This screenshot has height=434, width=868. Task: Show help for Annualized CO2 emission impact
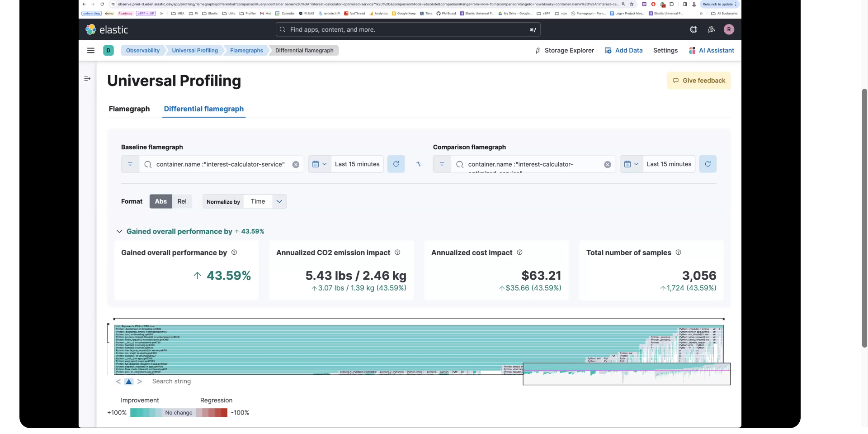point(397,253)
